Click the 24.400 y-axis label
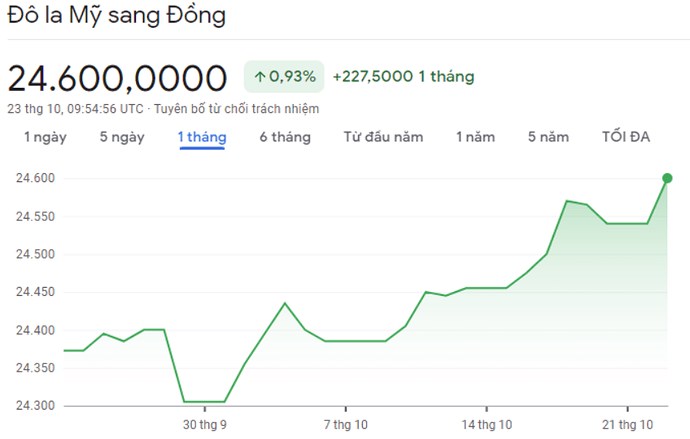This screenshot has width=690, height=439. pyautogui.click(x=35, y=330)
